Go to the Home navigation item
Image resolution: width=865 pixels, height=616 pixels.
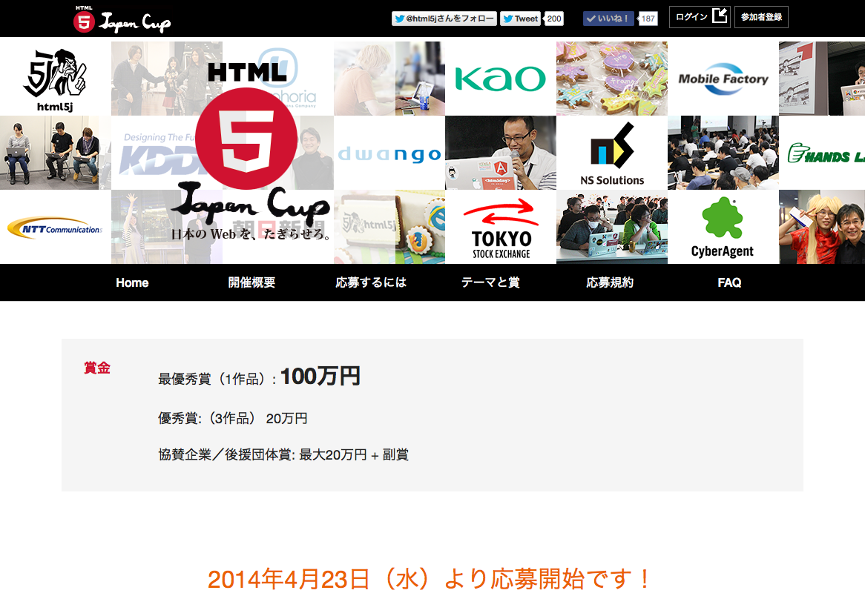tap(132, 282)
